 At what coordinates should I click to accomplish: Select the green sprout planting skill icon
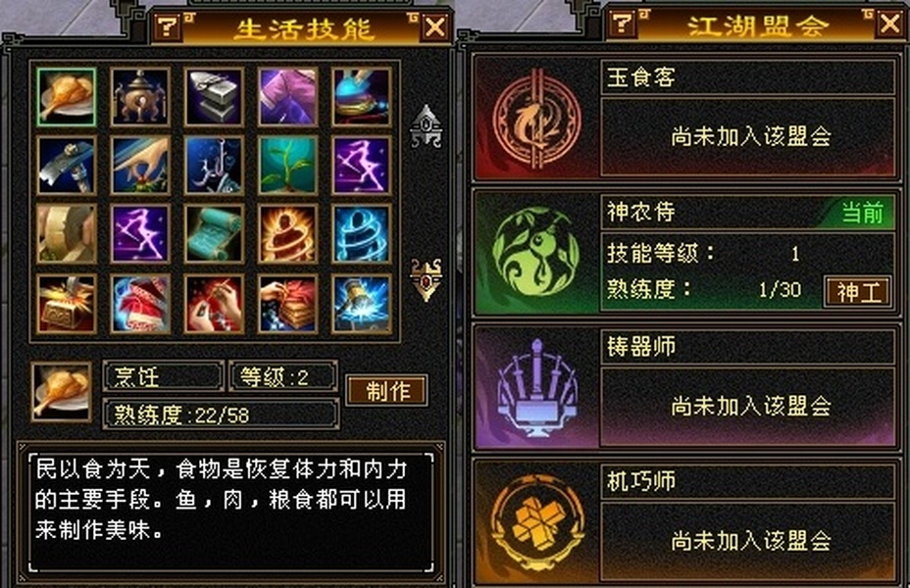288,166
